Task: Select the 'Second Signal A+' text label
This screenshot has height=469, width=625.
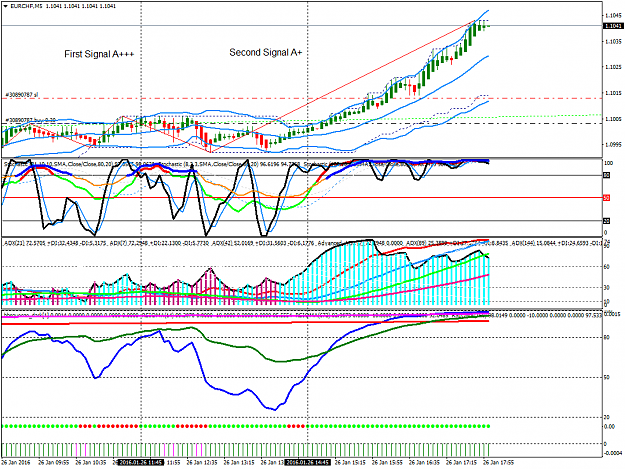Action: (x=265, y=52)
